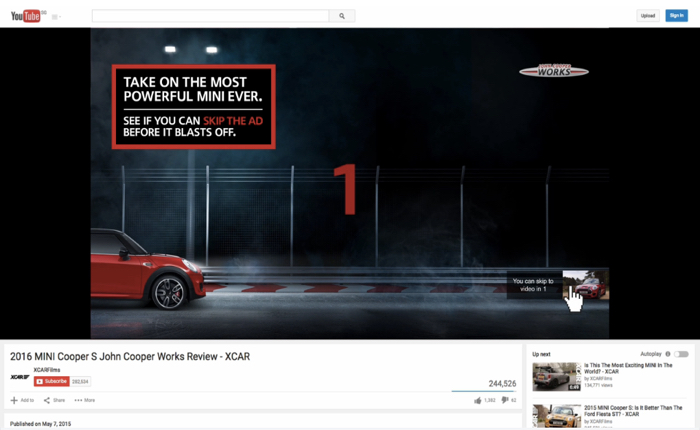Open yellow Mini '2015 MINI Cooper S' thumbnail
700x430 pixels.
[557, 416]
